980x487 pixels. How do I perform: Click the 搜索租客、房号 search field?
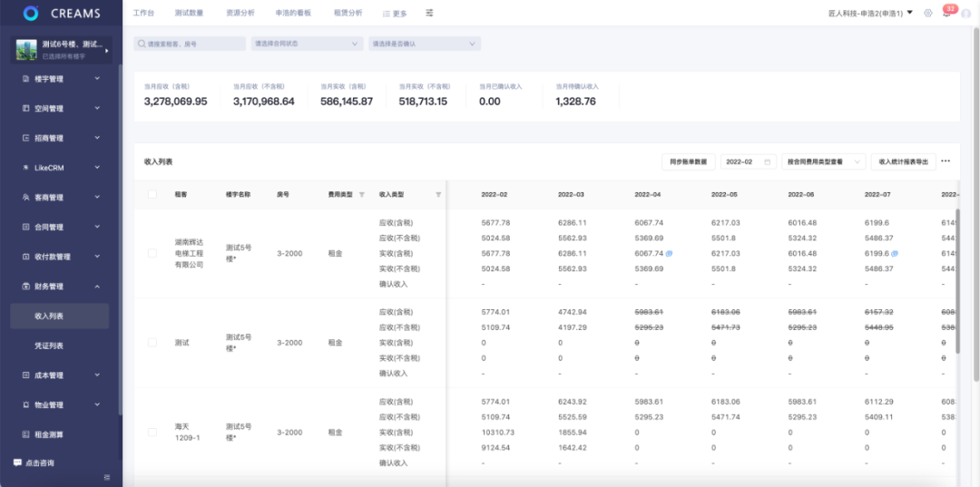click(190, 44)
